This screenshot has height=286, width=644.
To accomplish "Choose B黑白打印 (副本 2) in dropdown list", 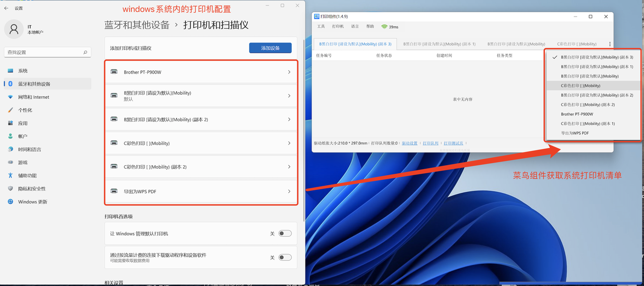I will (x=594, y=95).
